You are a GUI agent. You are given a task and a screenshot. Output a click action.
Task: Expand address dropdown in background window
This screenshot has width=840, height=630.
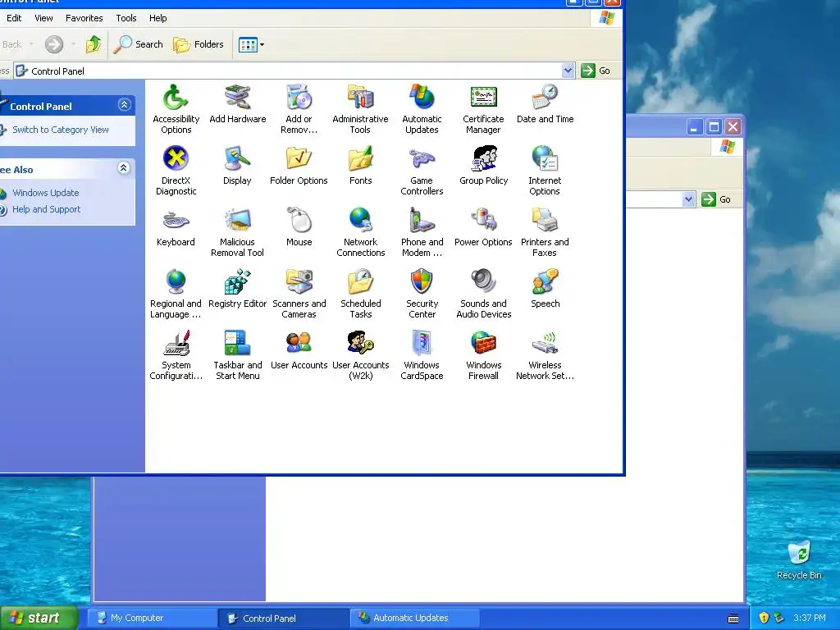point(688,199)
